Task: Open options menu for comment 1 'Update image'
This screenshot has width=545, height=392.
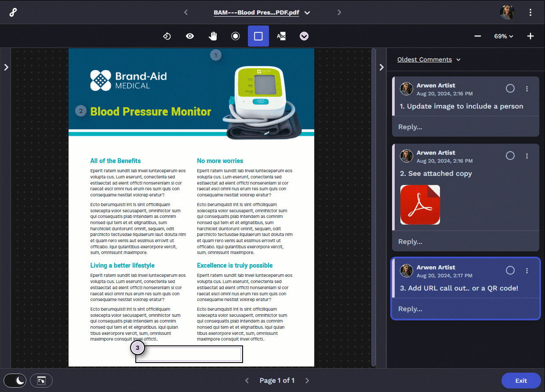Action: click(527, 89)
